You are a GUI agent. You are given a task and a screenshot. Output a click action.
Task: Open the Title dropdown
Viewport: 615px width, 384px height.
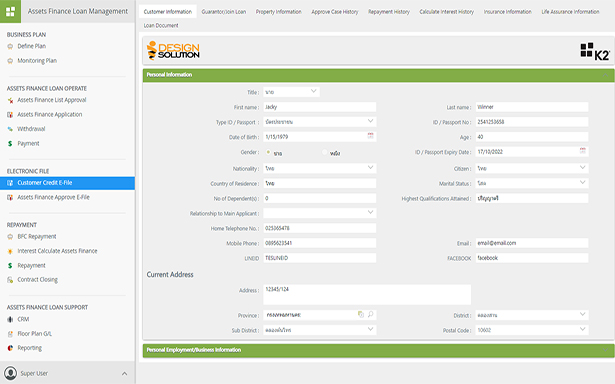click(x=291, y=92)
